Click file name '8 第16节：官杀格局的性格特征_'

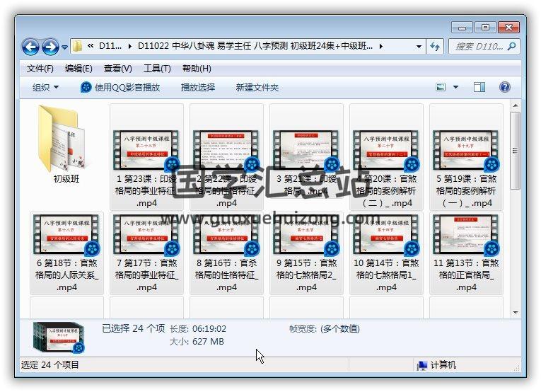point(227,275)
